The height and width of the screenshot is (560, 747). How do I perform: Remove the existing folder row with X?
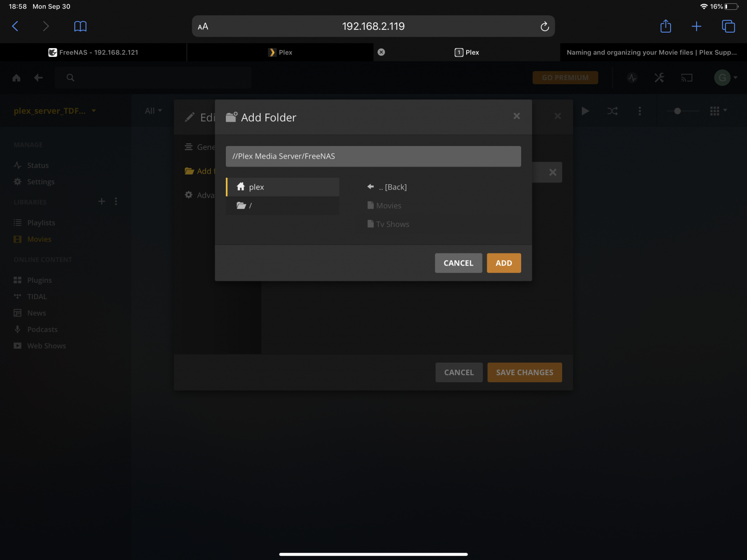(x=552, y=172)
